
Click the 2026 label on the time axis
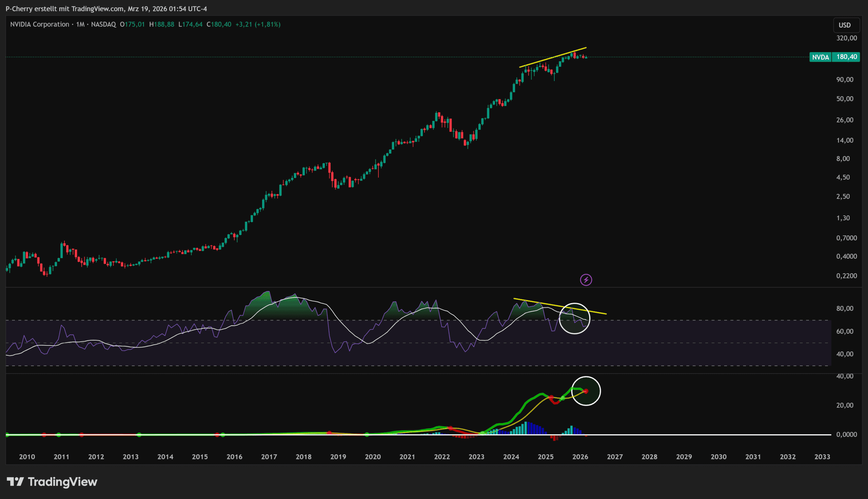[x=580, y=457]
